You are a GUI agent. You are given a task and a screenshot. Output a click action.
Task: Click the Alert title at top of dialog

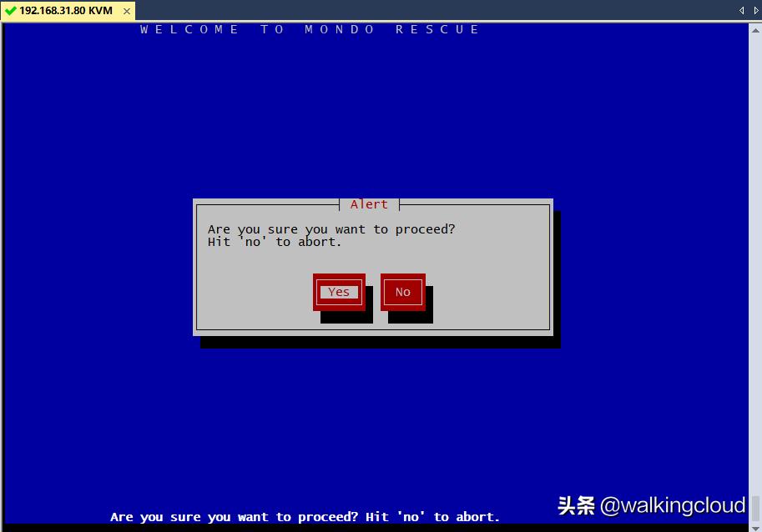(x=369, y=204)
